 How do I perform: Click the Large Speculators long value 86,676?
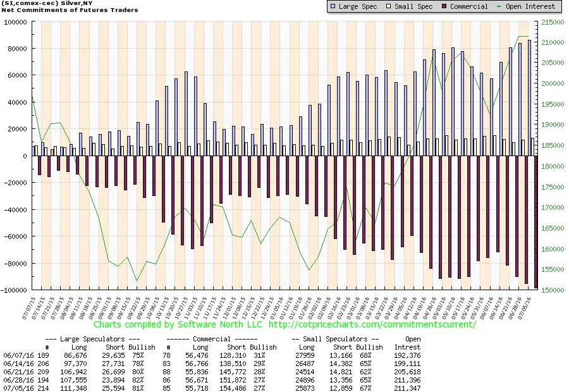(75, 356)
